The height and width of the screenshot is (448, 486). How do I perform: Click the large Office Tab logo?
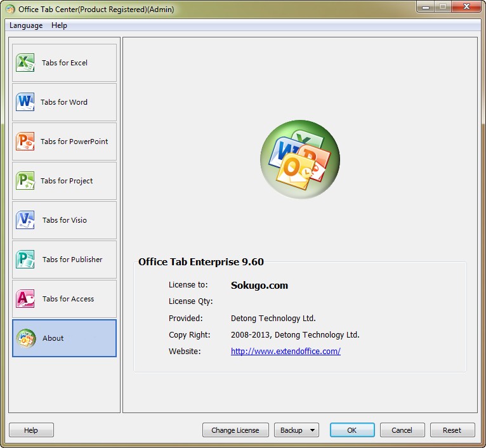click(300, 159)
